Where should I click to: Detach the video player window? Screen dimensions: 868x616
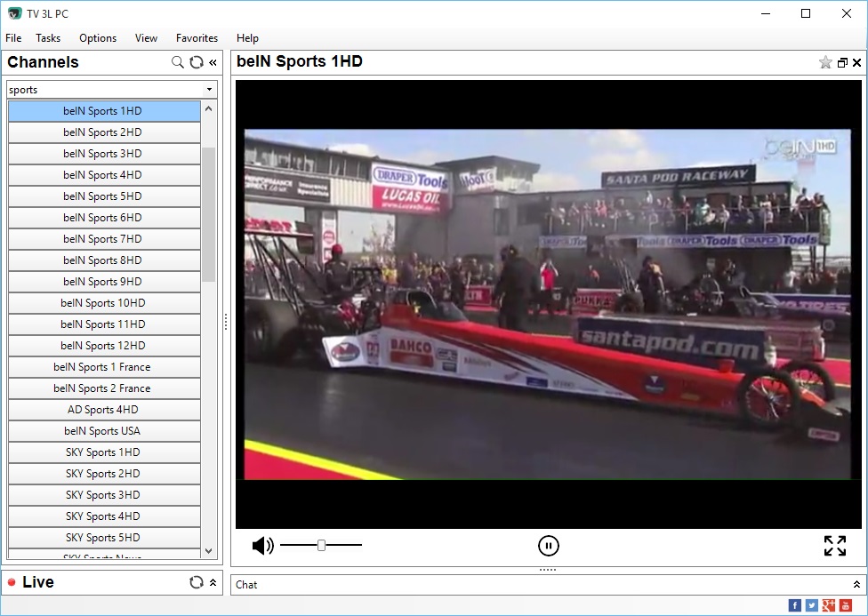[x=842, y=63]
